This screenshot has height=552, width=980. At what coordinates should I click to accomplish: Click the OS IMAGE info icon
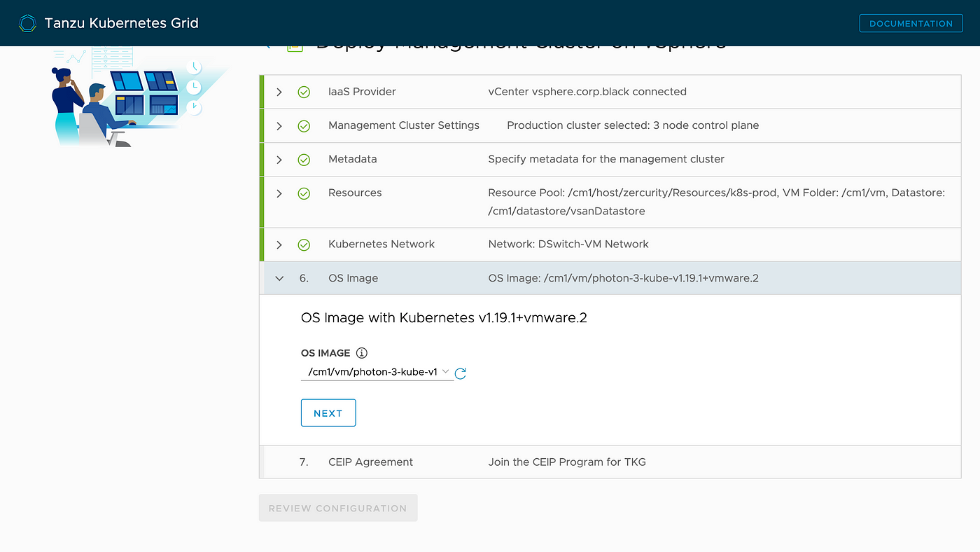pyautogui.click(x=362, y=353)
